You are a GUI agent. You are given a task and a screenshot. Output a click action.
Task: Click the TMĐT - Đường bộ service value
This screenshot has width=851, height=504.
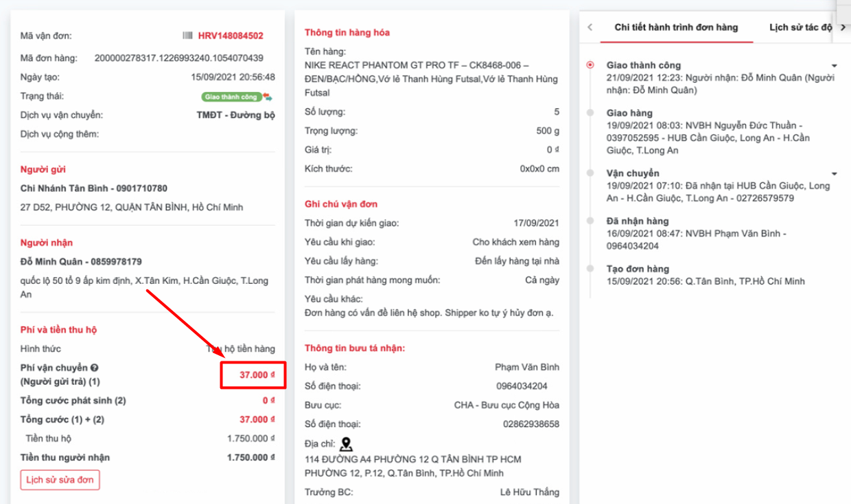point(236,115)
